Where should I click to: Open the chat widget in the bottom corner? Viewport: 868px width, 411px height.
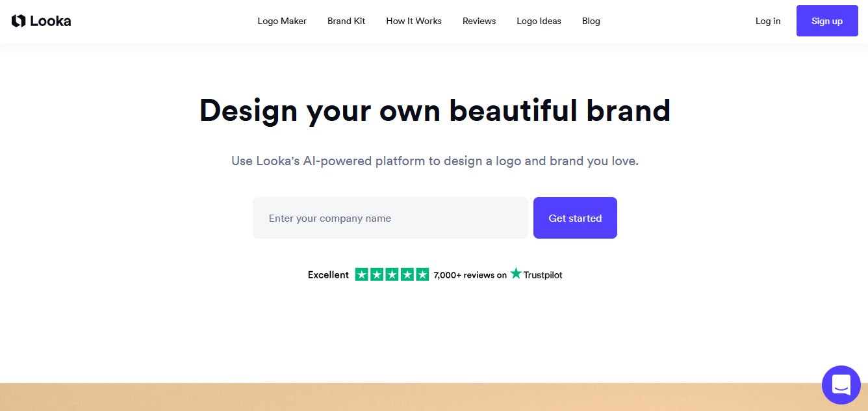pos(841,385)
